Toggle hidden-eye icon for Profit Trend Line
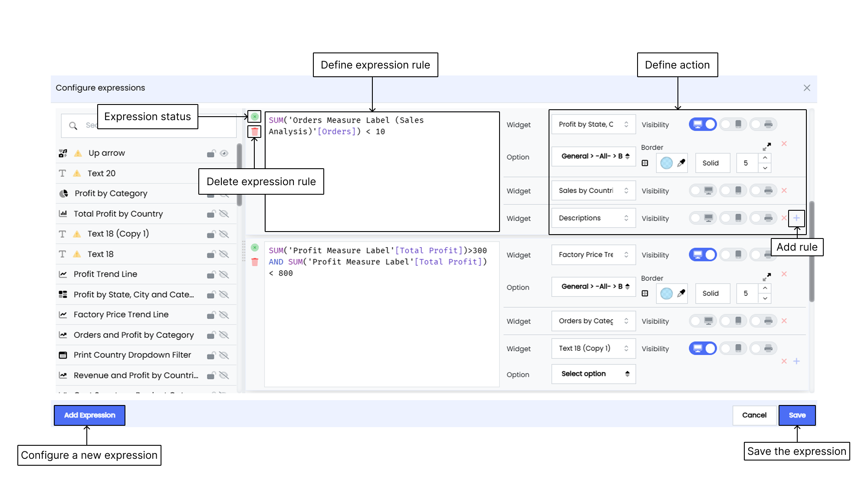 point(224,274)
